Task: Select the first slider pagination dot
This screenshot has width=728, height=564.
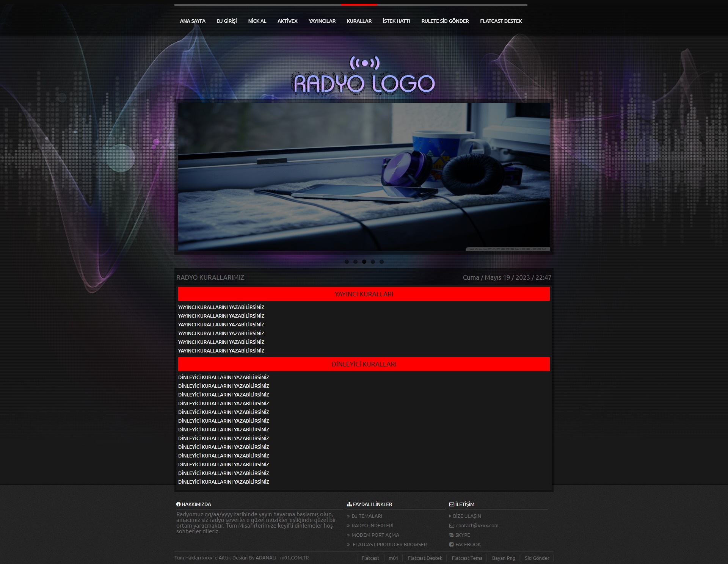Action: pos(347,262)
